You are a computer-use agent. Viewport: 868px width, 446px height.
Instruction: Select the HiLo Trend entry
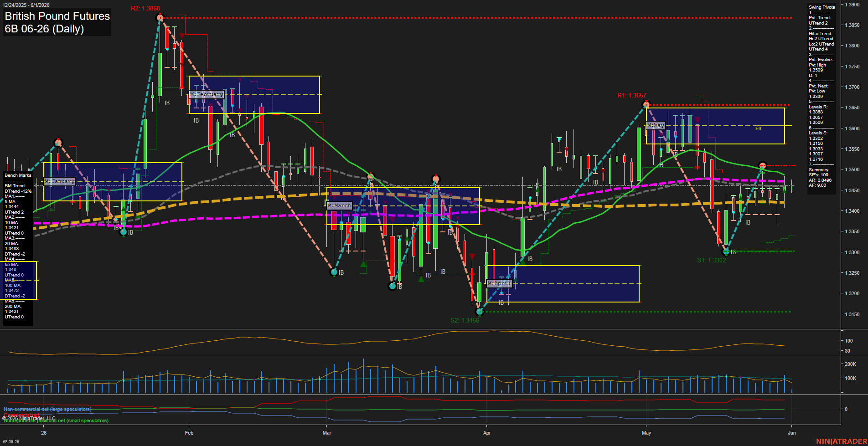[821, 41]
